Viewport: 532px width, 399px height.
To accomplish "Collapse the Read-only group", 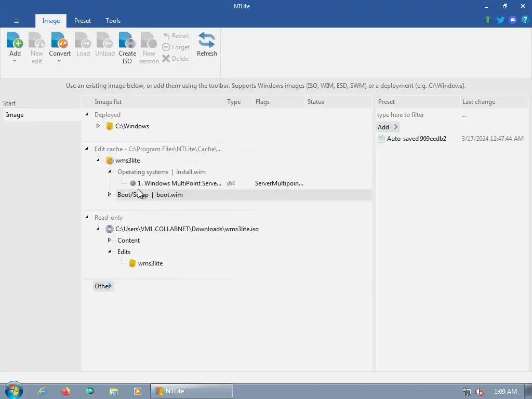I will [87, 217].
